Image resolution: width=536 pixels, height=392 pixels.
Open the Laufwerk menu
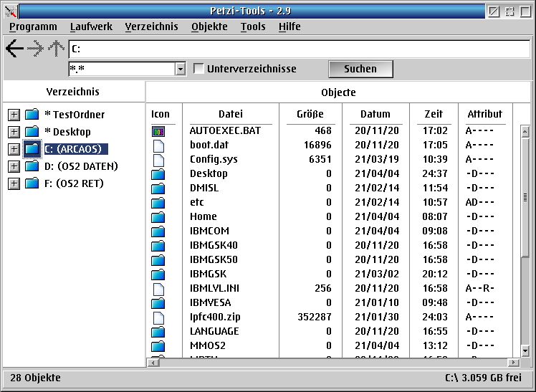[x=91, y=27]
